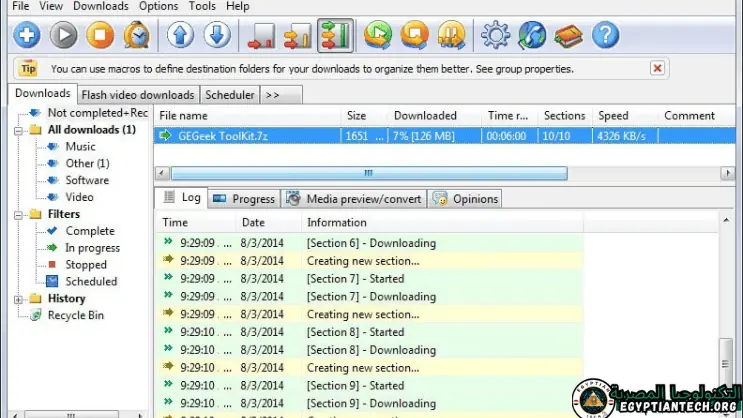Open the download scheduler clock icon
Viewport: 743px width, 418px height.
pos(135,36)
